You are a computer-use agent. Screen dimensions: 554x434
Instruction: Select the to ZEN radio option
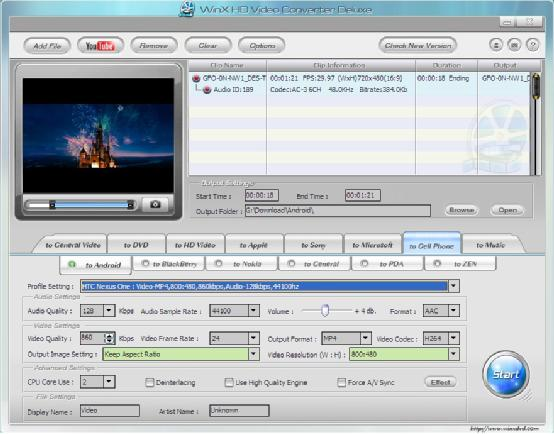point(437,264)
